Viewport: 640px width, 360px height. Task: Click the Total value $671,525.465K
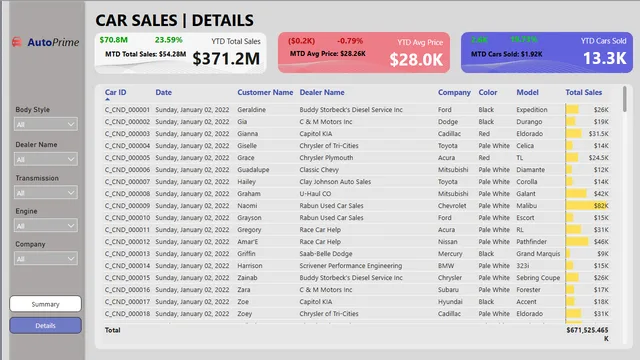point(587,334)
